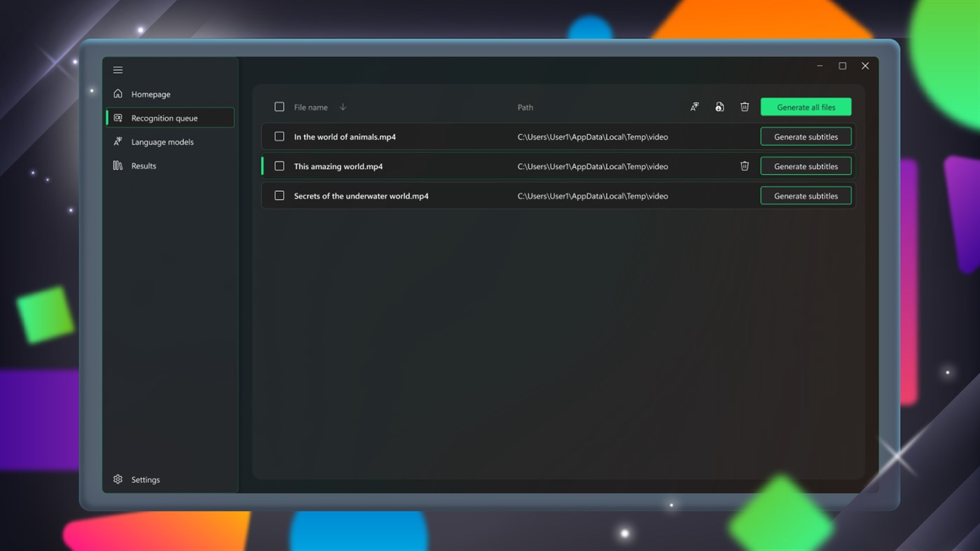Generate subtitles for 'Secrets of the underwater world.mp4'
Image resolution: width=980 pixels, height=551 pixels.
tap(806, 195)
